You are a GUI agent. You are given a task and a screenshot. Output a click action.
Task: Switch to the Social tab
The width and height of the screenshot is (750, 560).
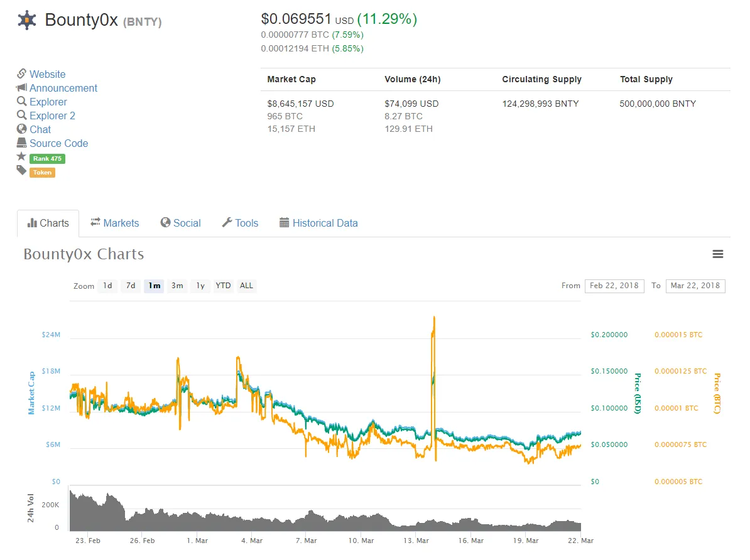180,223
